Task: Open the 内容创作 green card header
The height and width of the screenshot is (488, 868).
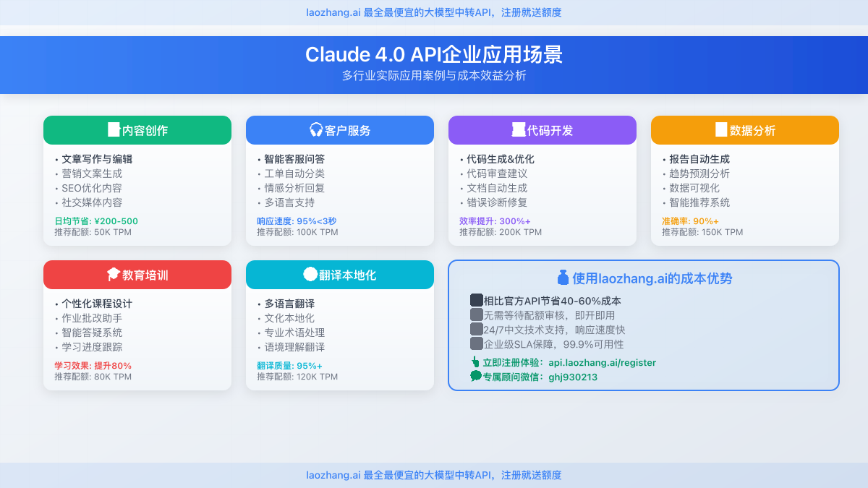Action: click(137, 130)
